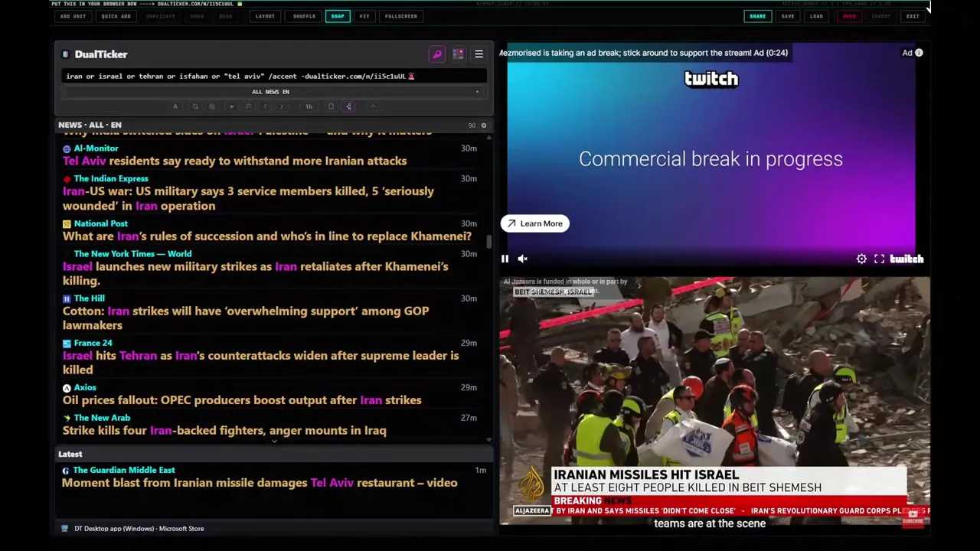Collapse the controls with the up-caret icon
The height and width of the screenshot is (551, 980).
[373, 106]
